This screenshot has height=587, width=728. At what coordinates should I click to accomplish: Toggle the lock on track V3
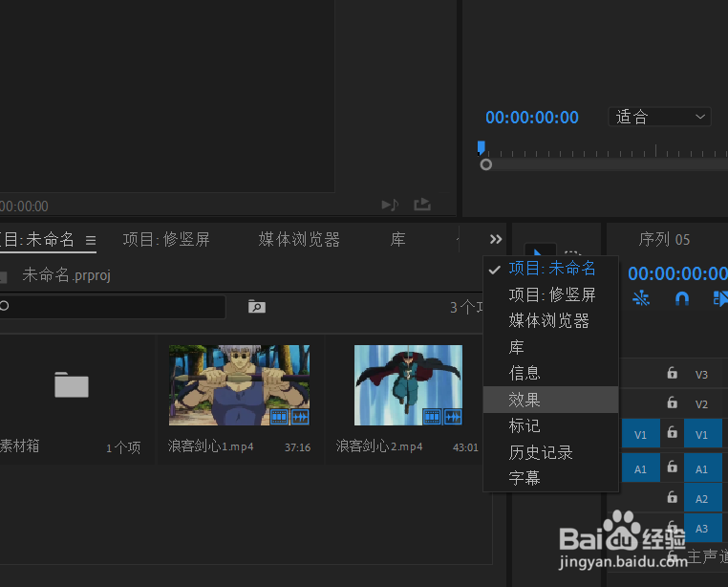(672, 373)
